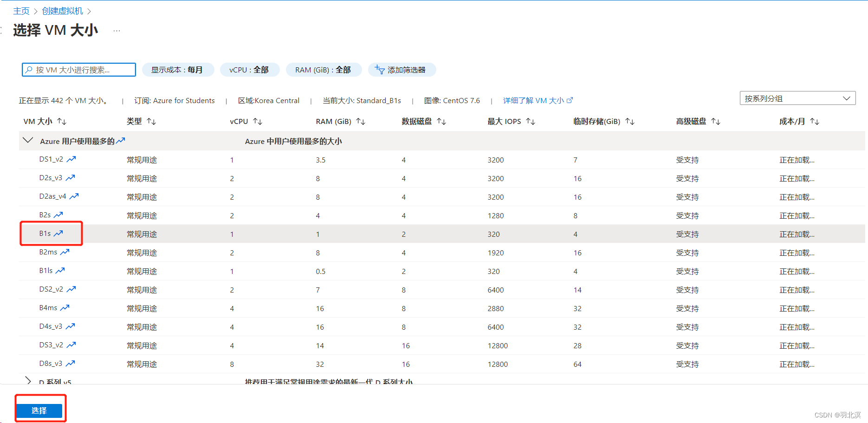Screen dimensions: 868x423
Task: Select the DS2_v2 size name
Action: [x=51, y=289]
